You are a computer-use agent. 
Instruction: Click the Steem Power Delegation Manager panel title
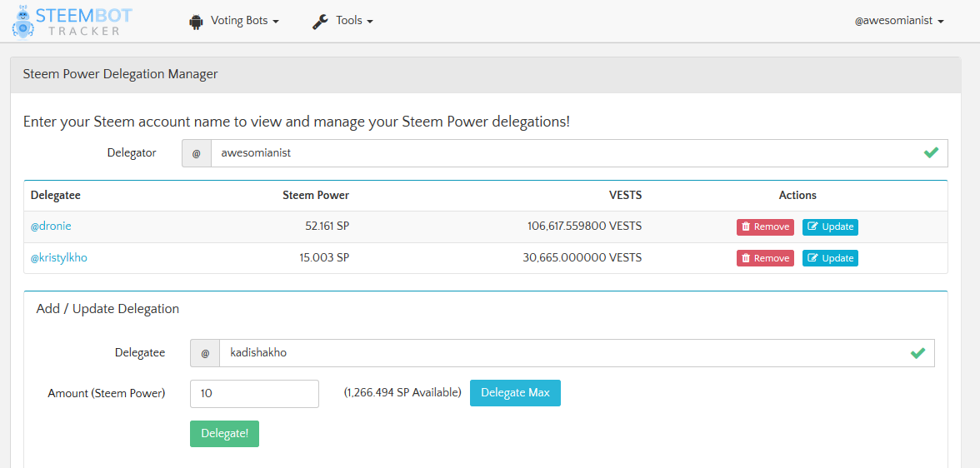point(120,74)
